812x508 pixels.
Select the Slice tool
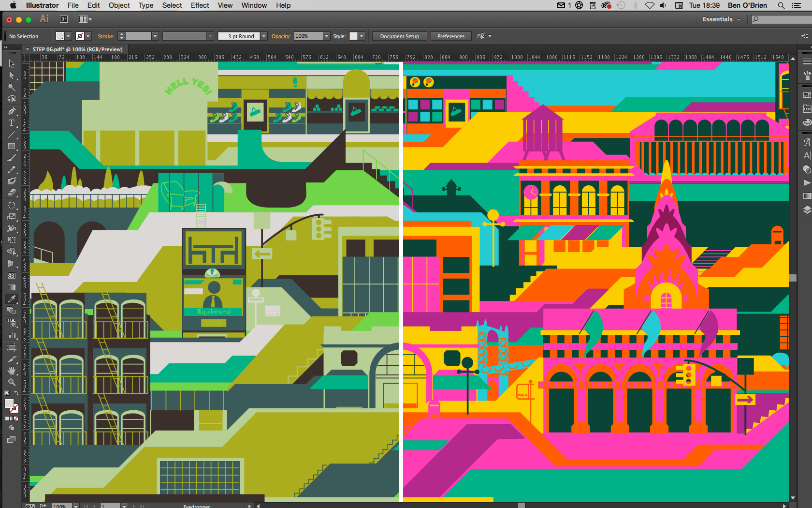point(12,359)
